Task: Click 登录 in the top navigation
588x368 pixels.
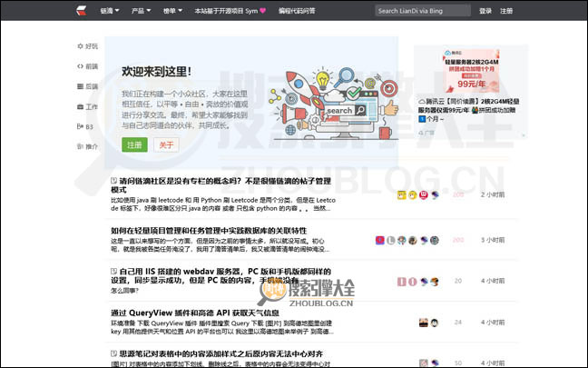Action: point(485,11)
